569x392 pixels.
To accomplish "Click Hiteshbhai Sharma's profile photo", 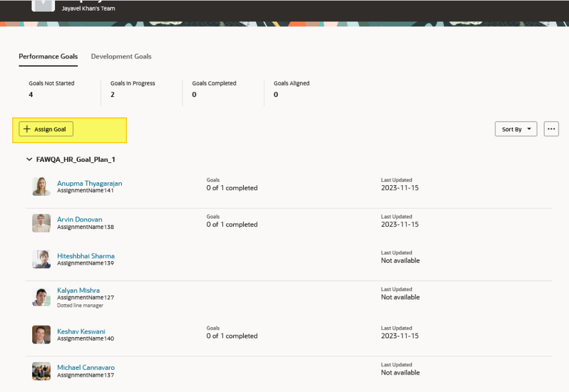I will tap(42, 259).
